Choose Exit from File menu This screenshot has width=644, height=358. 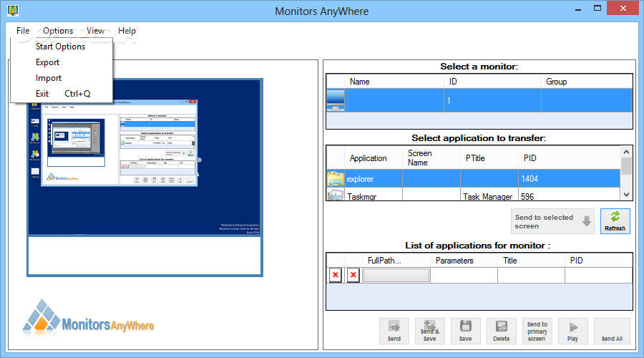coord(61,94)
